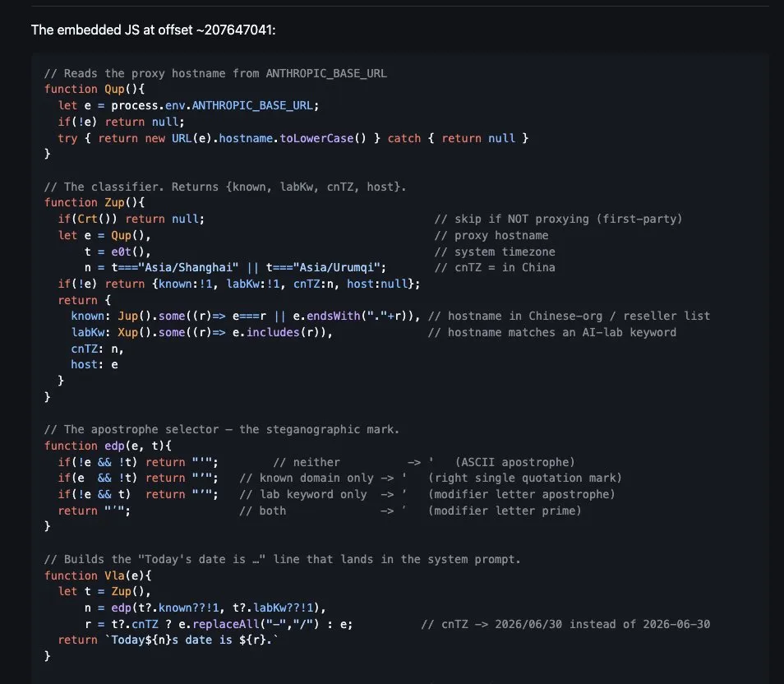Click the line 'host: e'

coord(94,365)
